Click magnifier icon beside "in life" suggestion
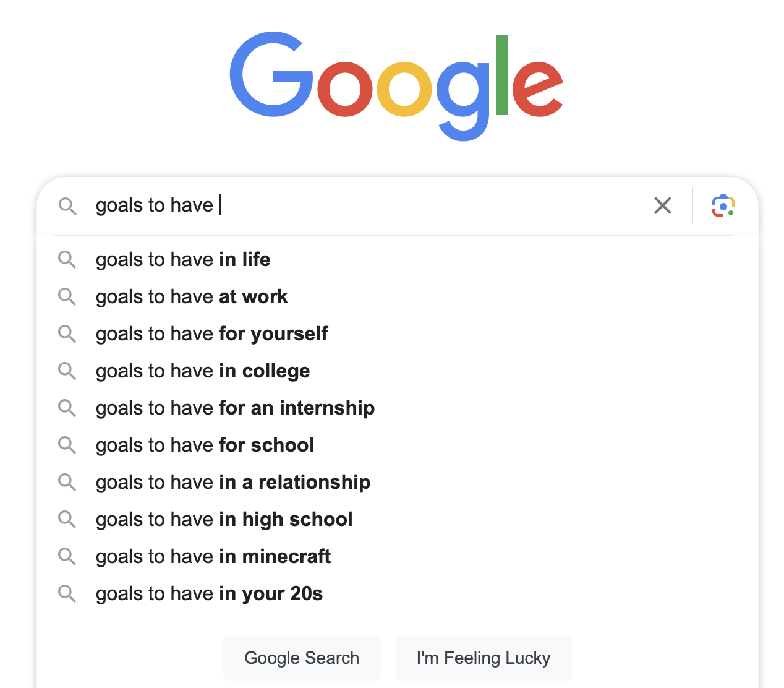784x688 pixels. point(67,260)
